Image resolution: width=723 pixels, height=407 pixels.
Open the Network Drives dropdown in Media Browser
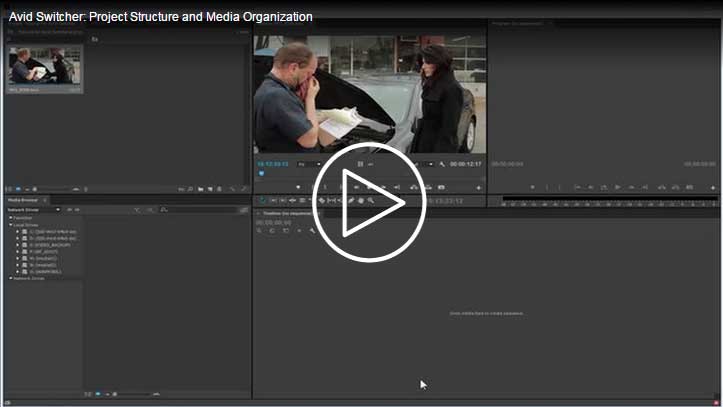(x=34, y=210)
